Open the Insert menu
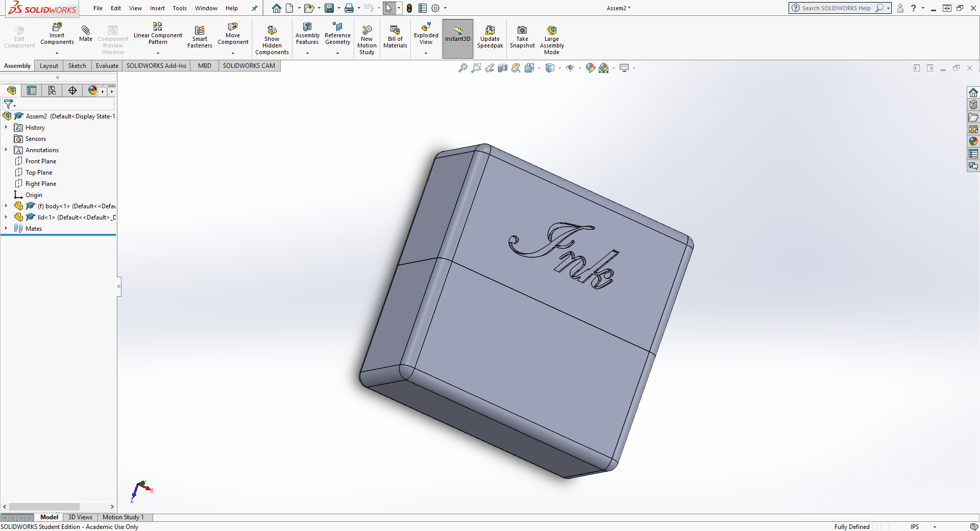This screenshot has height=531, width=980. tap(157, 8)
